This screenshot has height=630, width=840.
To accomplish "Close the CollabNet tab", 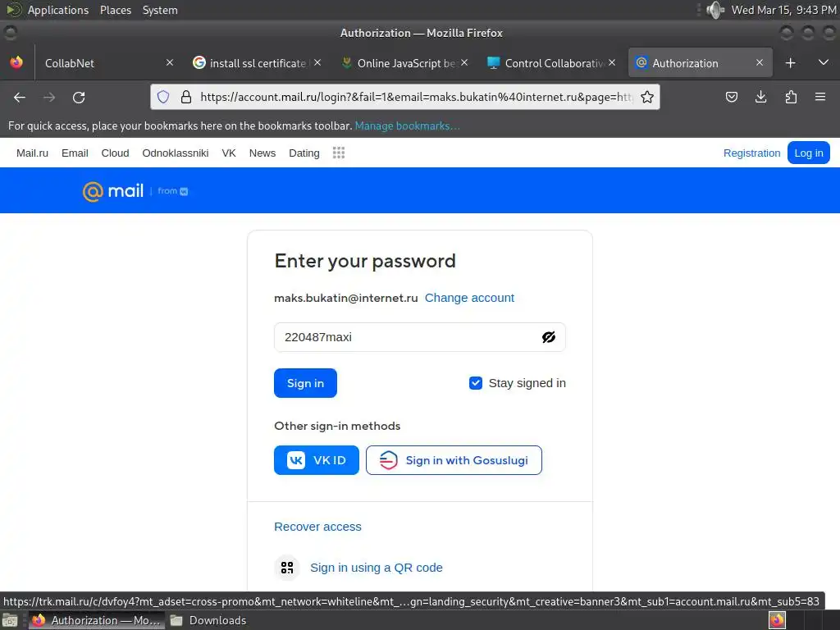I will point(170,62).
